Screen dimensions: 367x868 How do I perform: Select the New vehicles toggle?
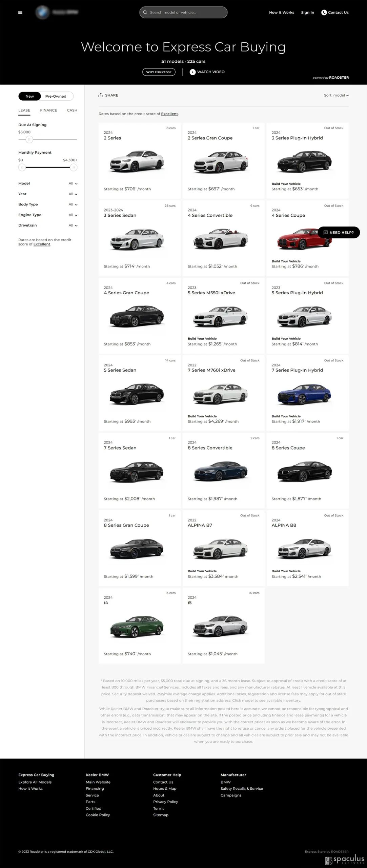30,96
